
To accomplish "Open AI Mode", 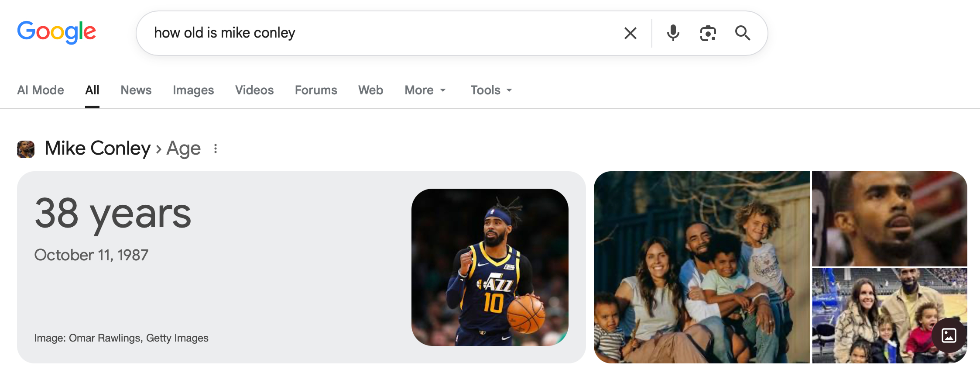I will 41,90.
